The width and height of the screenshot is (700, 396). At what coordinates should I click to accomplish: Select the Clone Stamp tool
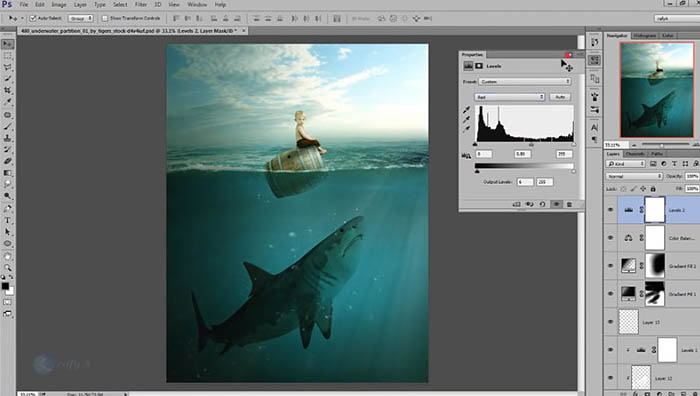click(8, 138)
